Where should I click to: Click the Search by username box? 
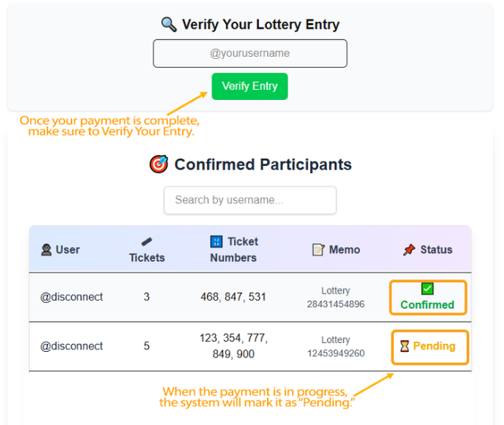[250, 200]
